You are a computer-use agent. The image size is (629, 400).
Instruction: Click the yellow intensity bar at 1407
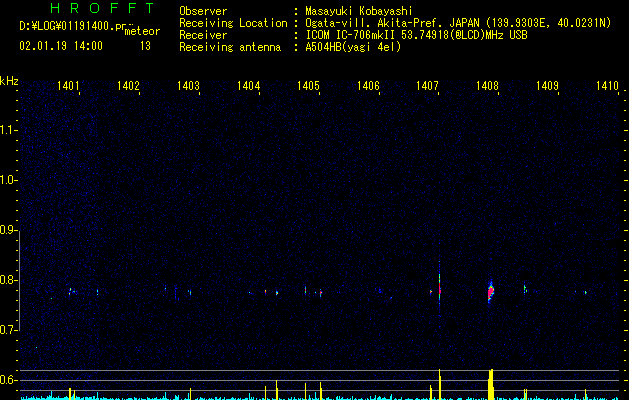(x=440, y=384)
